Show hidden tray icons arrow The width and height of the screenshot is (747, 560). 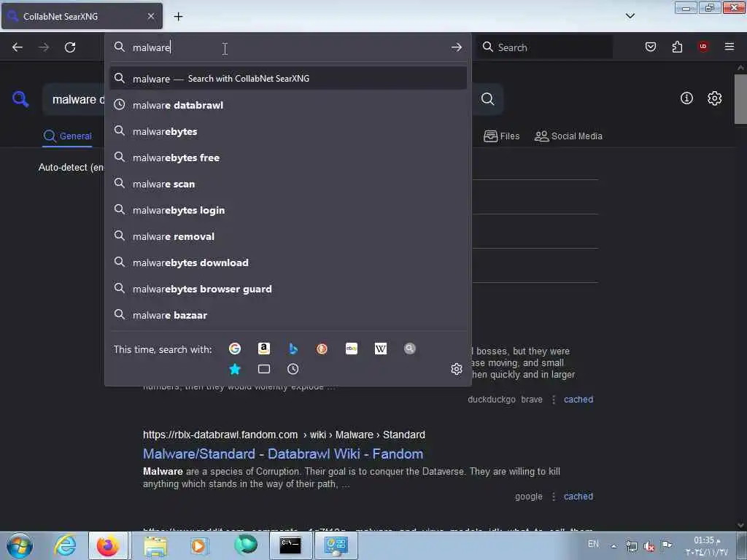(614, 545)
